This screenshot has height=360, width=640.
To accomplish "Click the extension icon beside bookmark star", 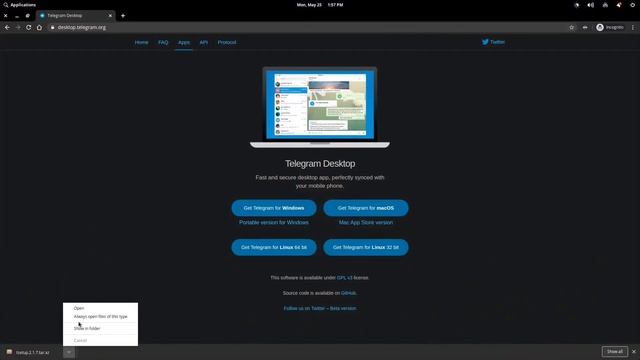I will pos(585,27).
